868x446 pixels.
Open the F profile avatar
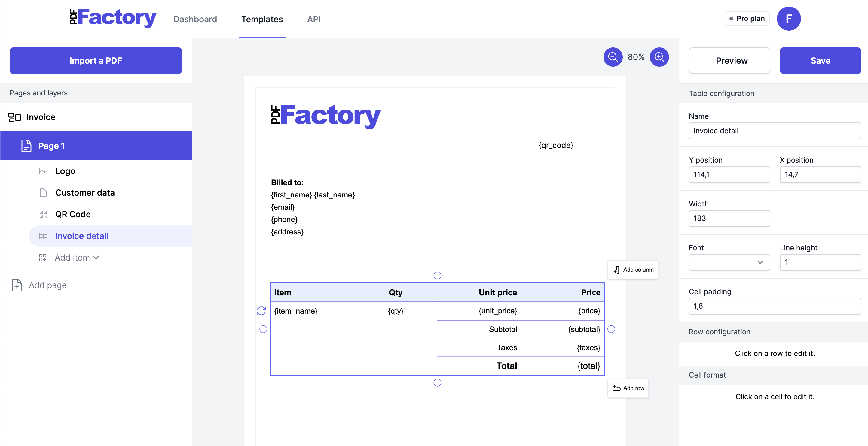click(x=789, y=19)
